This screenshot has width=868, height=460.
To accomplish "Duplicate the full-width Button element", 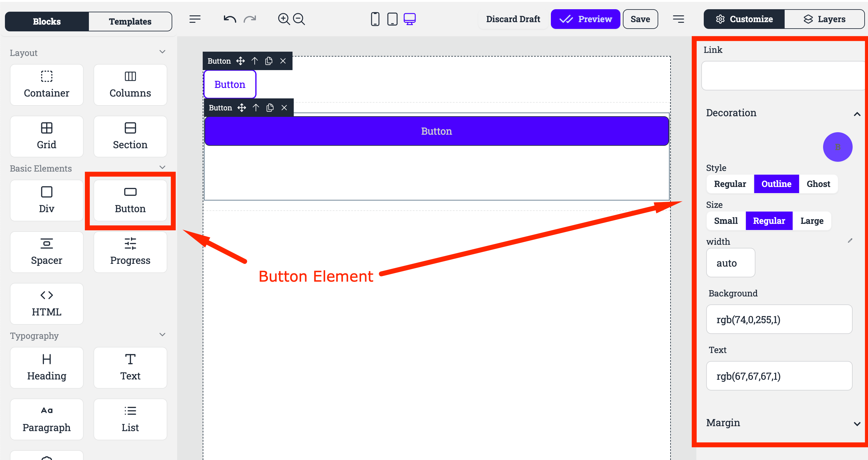I will pyautogui.click(x=270, y=108).
